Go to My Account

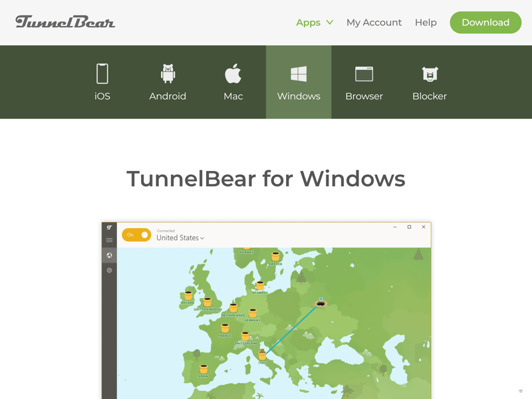pos(374,23)
